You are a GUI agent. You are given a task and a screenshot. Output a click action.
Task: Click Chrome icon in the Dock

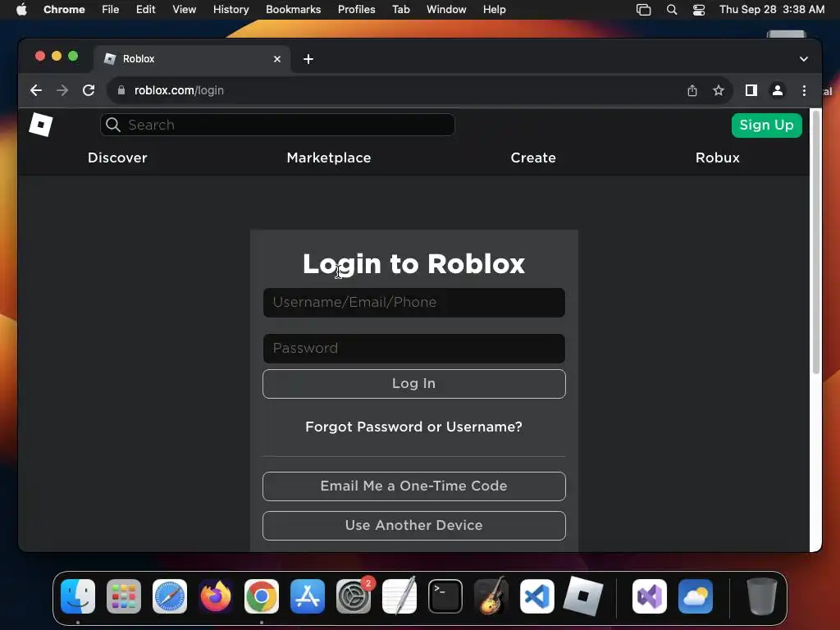point(262,596)
